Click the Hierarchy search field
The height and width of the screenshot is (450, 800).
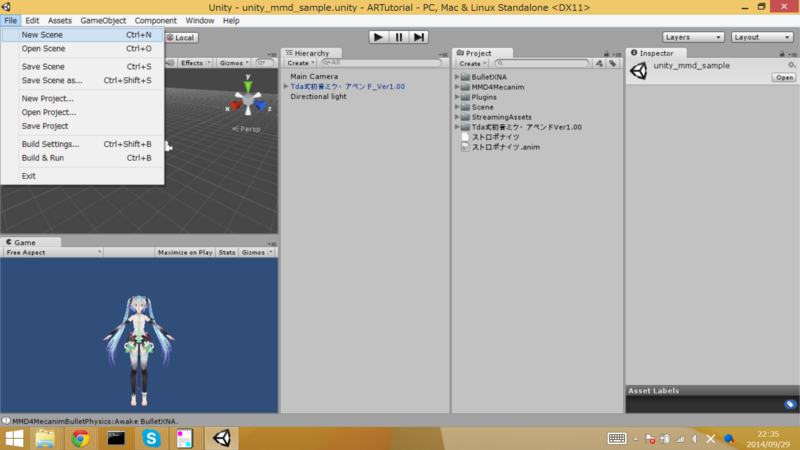381,63
